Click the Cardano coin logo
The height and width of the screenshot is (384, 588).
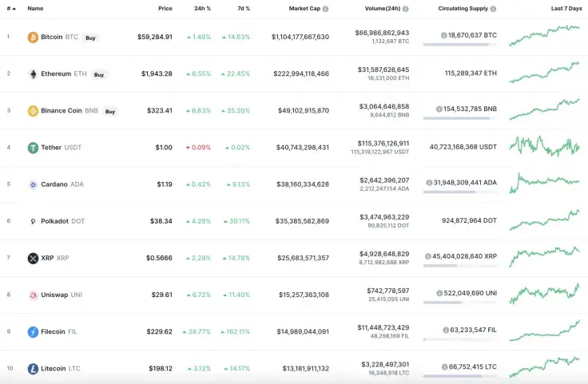pos(33,184)
